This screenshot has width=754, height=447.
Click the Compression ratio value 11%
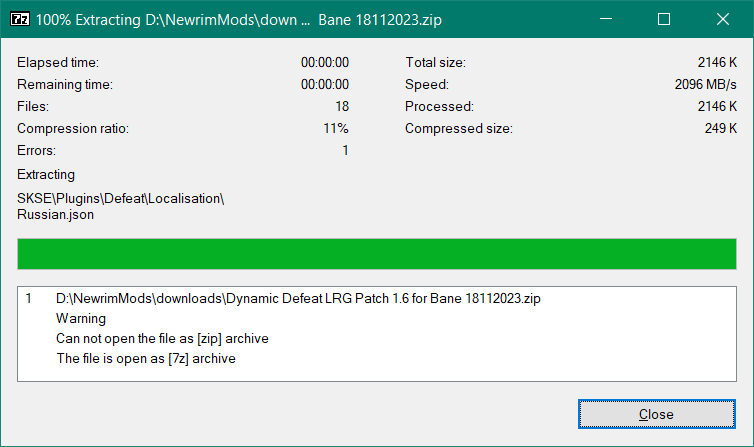[x=336, y=128]
